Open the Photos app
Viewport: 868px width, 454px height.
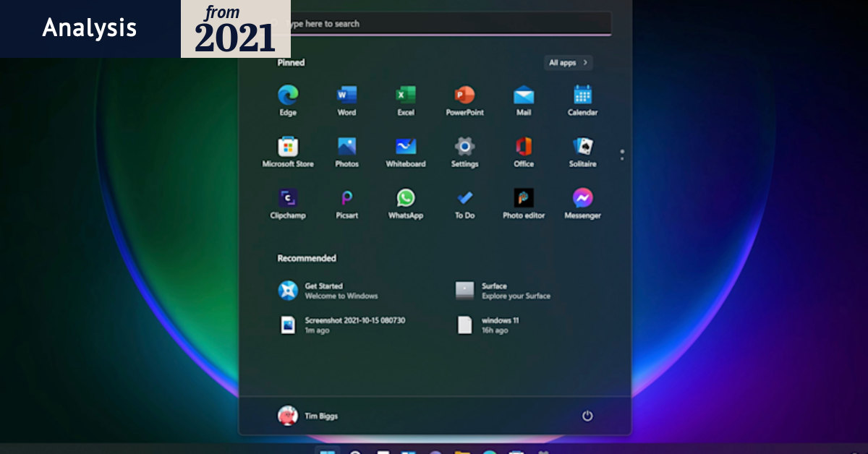(x=346, y=152)
